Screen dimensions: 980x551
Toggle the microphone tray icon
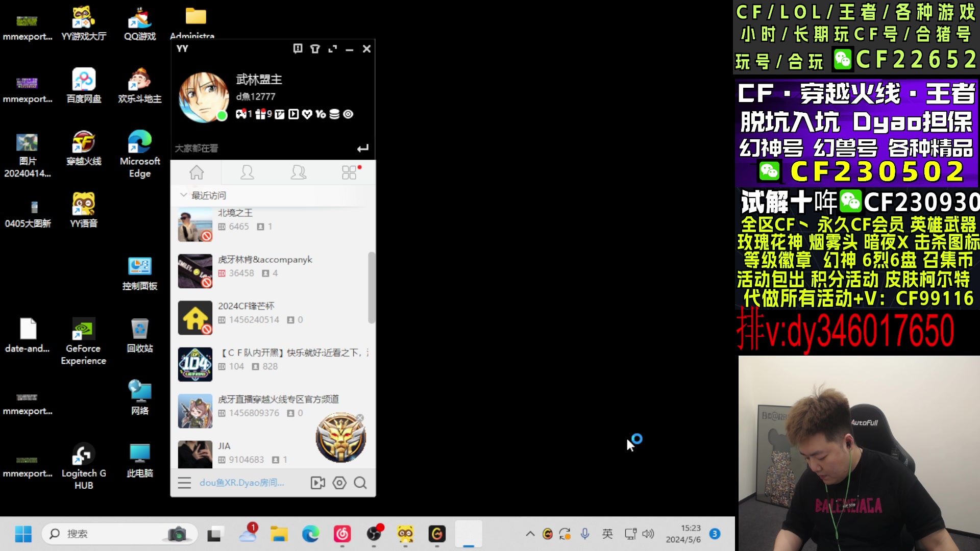coord(585,534)
